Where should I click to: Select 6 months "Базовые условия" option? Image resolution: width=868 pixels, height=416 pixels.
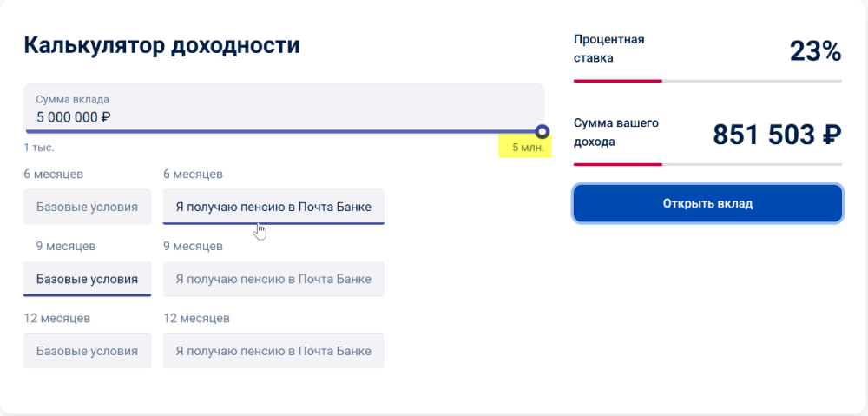(87, 208)
